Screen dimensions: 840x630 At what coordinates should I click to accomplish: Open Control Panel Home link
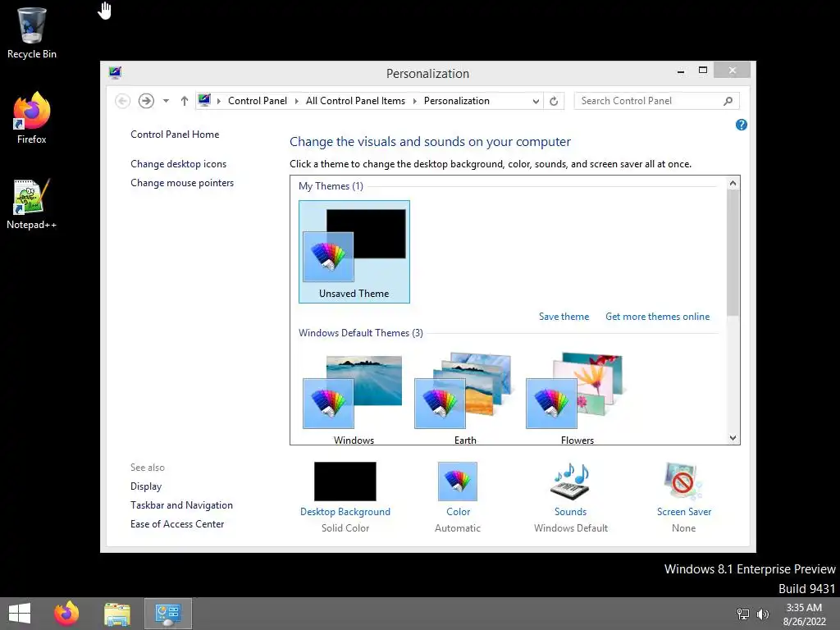tap(175, 135)
